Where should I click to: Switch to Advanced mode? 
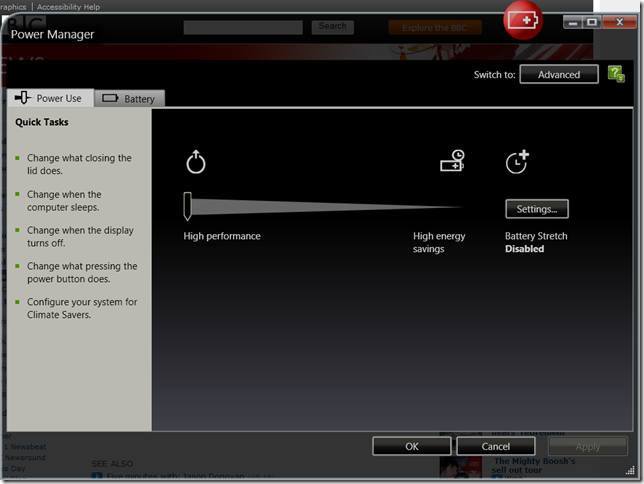pyautogui.click(x=559, y=74)
